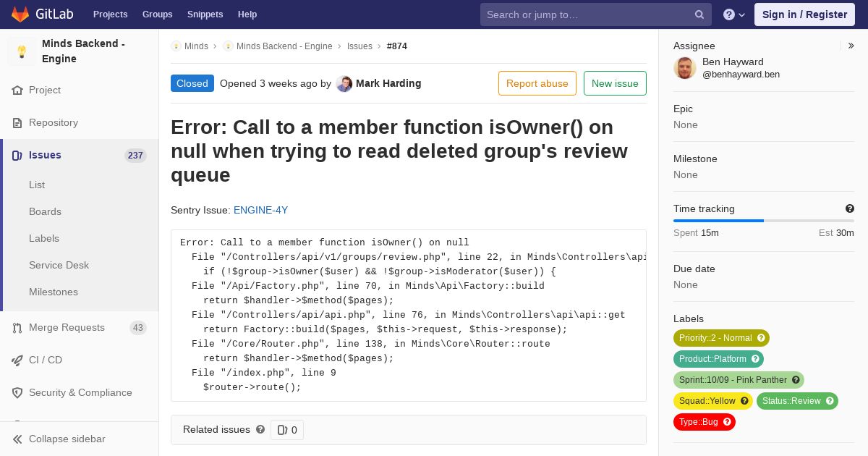Click help icon on Priority::2 - Normal label
Image resolution: width=868 pixels, height=456 pixels.
pyautogui.click(x=761, y=338)
